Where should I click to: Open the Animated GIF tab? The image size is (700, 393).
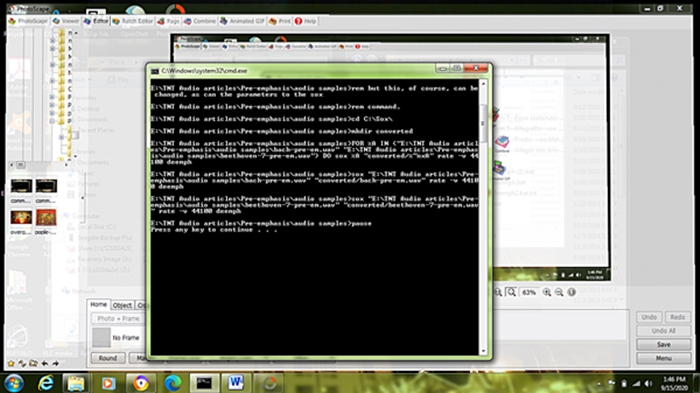click(242, 21)
